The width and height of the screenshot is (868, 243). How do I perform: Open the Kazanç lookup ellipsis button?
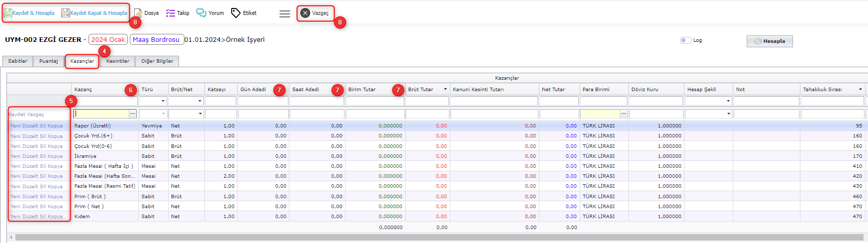coord(133,114)
